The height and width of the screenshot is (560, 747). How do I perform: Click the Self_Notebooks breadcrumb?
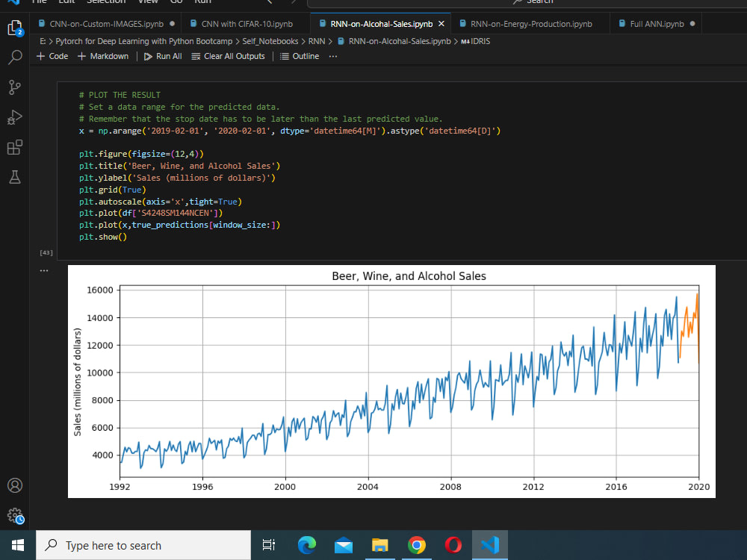270,41
